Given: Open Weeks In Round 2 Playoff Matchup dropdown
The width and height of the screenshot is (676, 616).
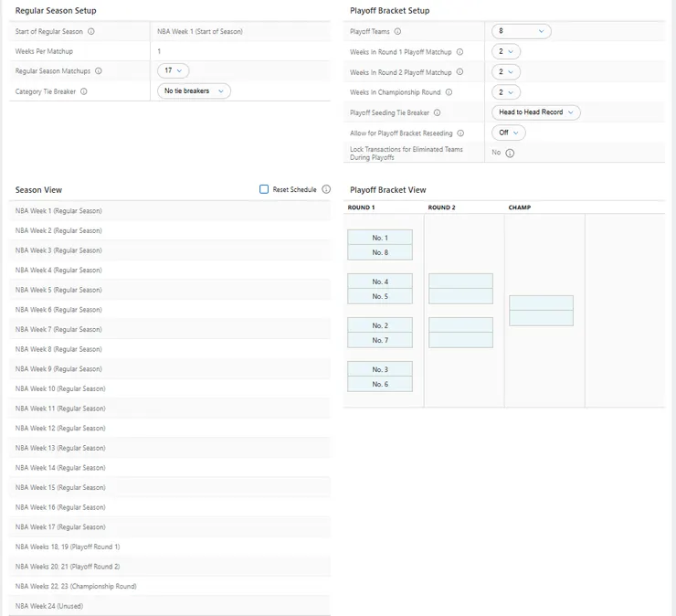Looking at the screenshot, I should pos(506,71).
